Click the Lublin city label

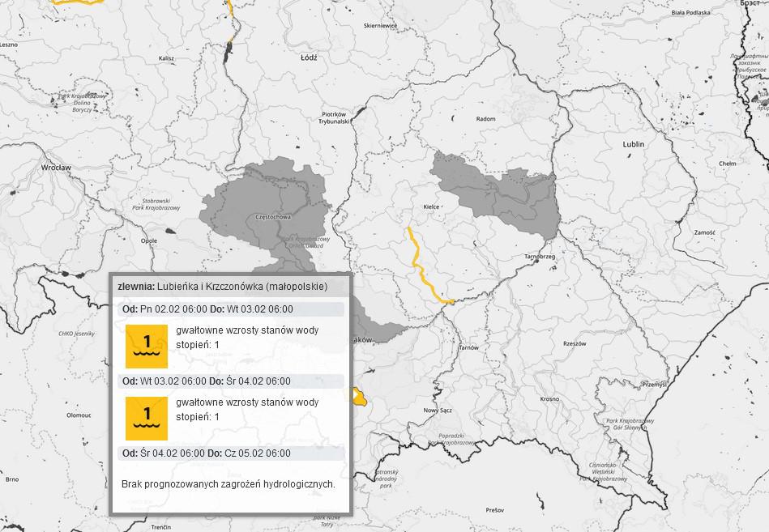[633, 144]
